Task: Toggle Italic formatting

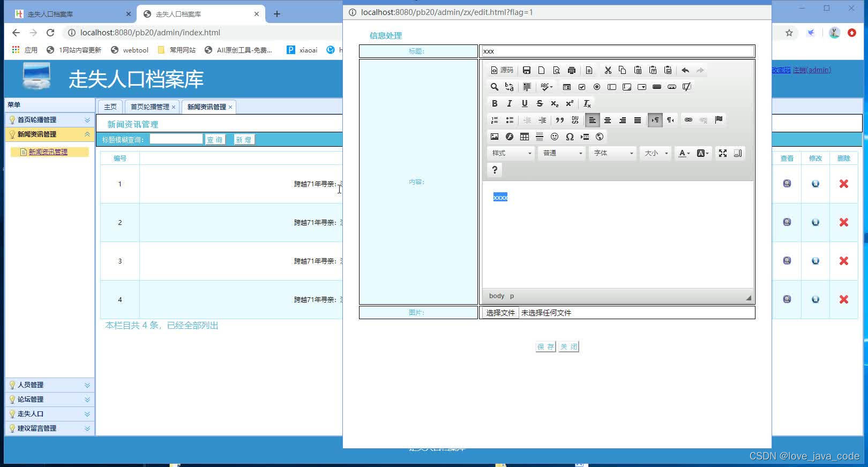Action: (x=510, y=103)
